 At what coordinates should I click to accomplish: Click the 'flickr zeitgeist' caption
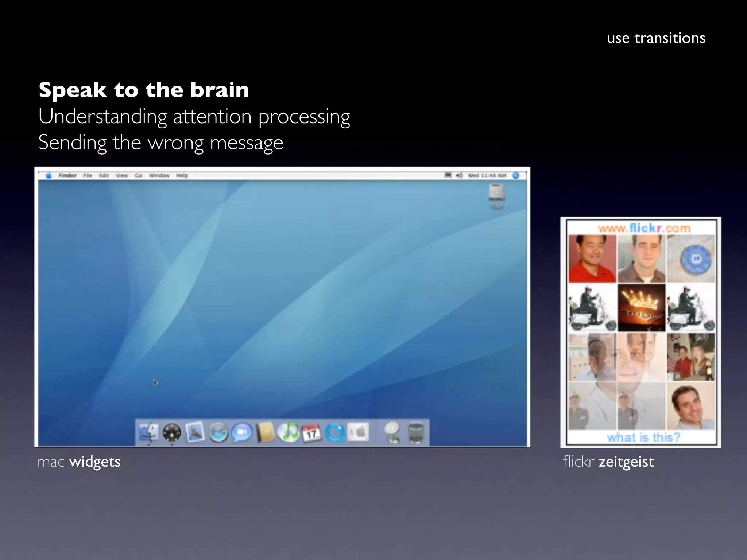click(x=608, y=462)
